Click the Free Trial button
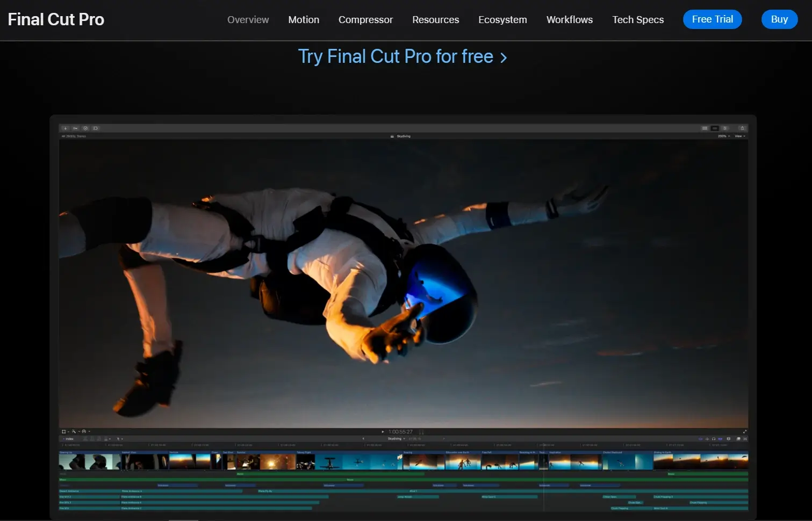Image resolution: width=812 pixels, height=521 pixels. click(x=713, y=19)
